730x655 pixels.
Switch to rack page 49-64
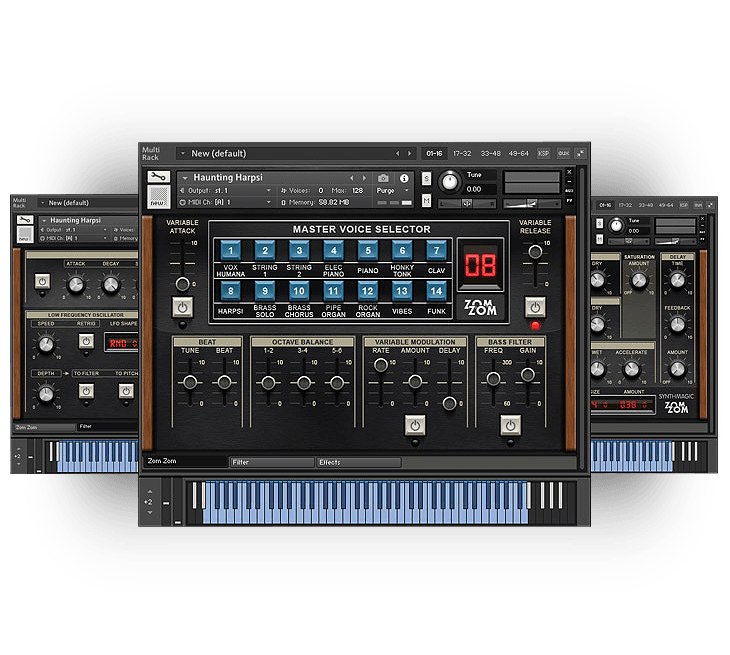pos(519,153)
